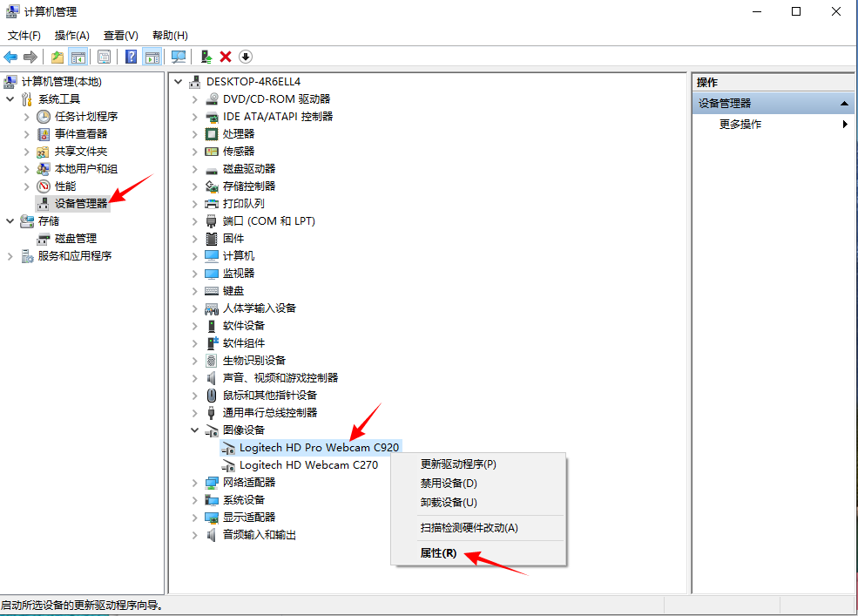
Task: Choose 扫描检测硬件改动(A) in context menu
Action: (478, 528)
